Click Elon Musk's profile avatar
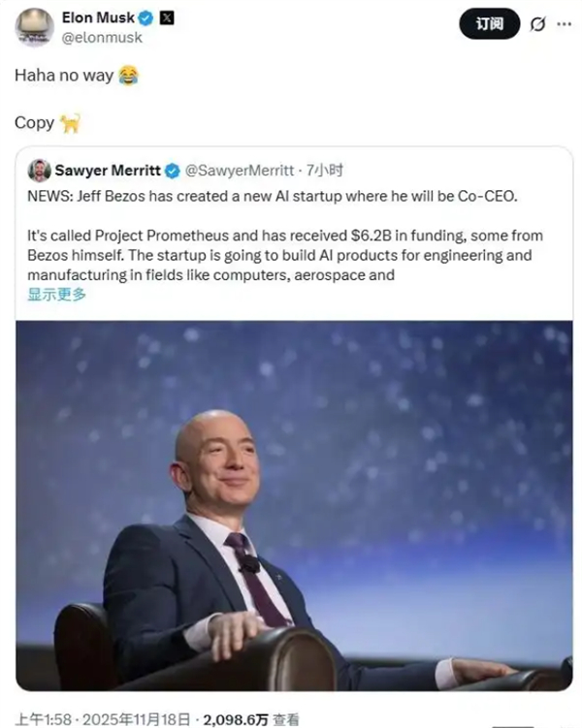This screenshot has height=728, width=582. (34, 26)
